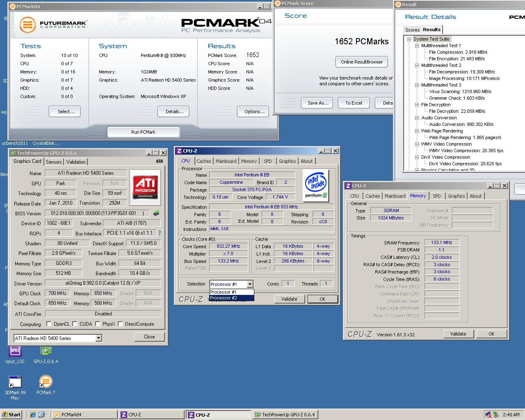Click the ATI Radeon logo in GPU-Z
525x420 pixels.
[145, 187]
